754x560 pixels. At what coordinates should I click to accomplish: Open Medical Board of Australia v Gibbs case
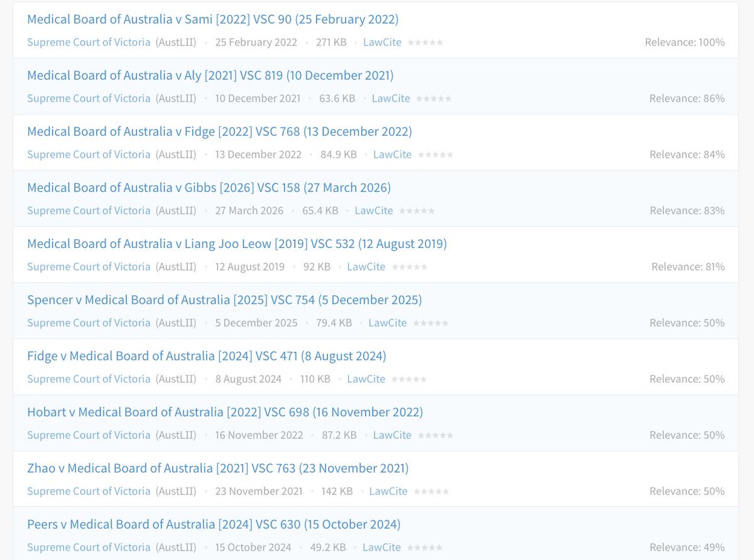click(209, 188)
